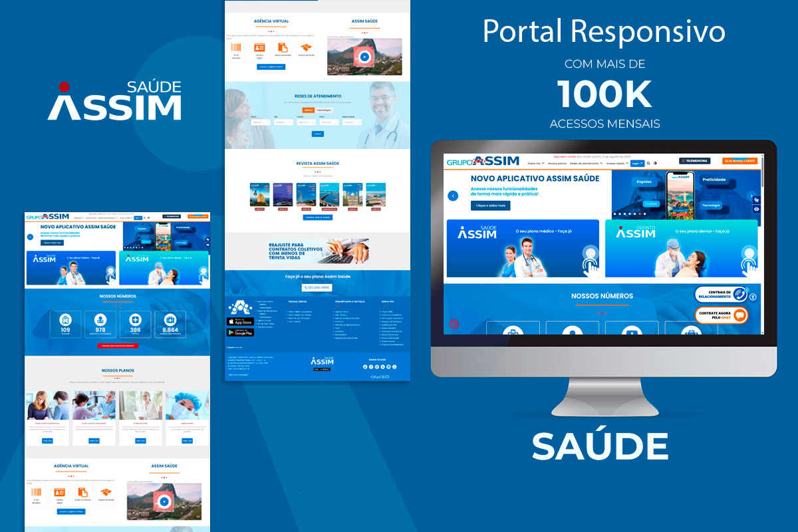Open the Login dropdown button on the monitor

(637, 163)
